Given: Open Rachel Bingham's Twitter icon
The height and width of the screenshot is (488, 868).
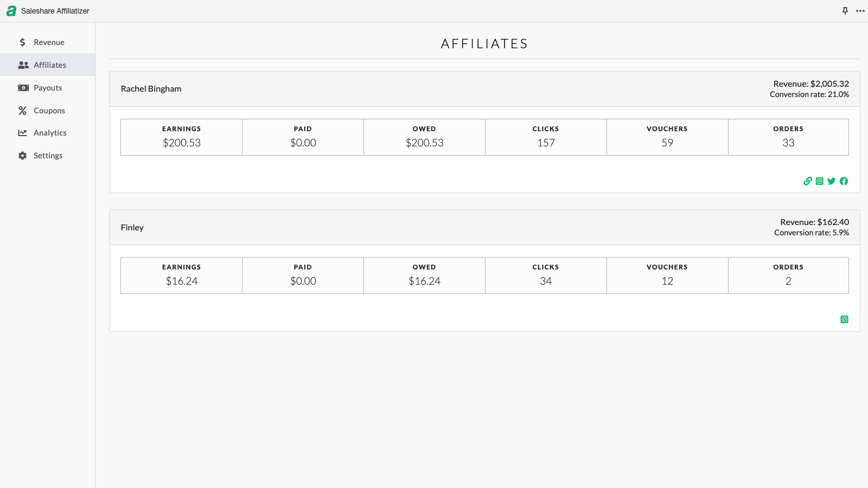Looking at the screenshot, I should [x=832, y=181].
